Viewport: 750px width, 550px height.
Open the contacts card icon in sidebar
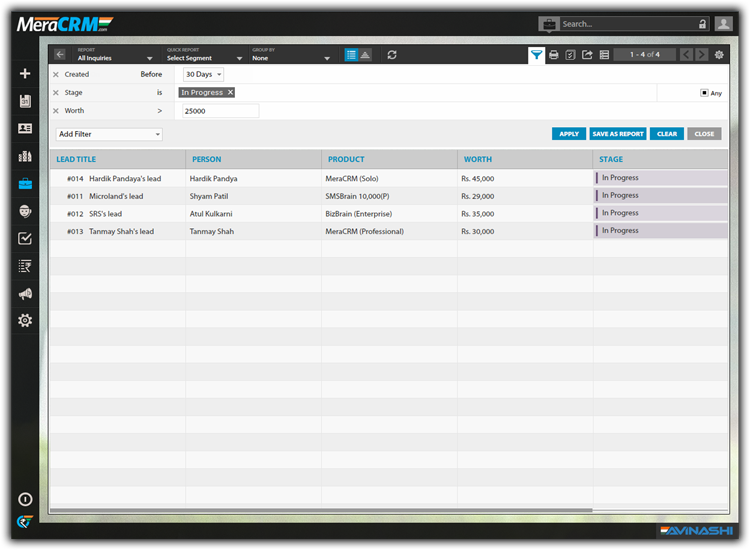25,128
